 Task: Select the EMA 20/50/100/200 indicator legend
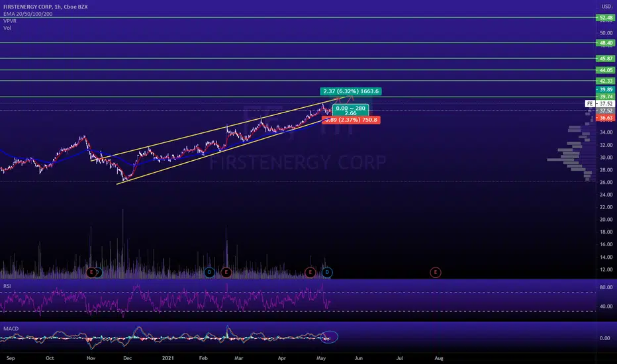pos(28,14)
